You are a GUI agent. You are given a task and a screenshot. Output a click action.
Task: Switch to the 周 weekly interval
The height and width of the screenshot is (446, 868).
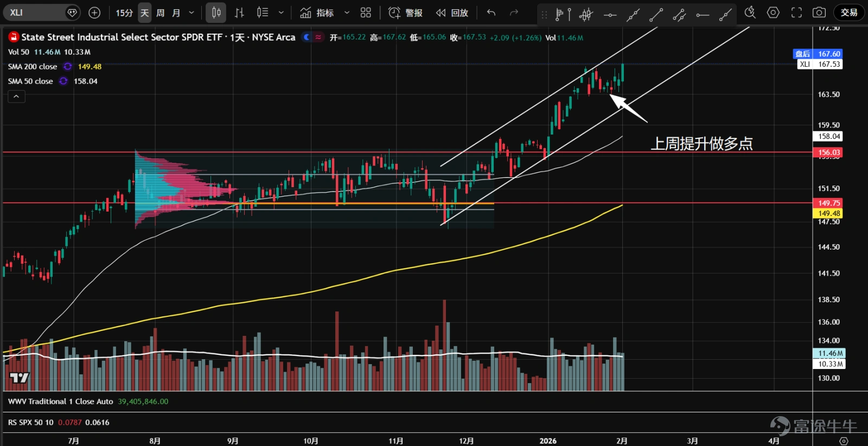[x=161, y=12]
